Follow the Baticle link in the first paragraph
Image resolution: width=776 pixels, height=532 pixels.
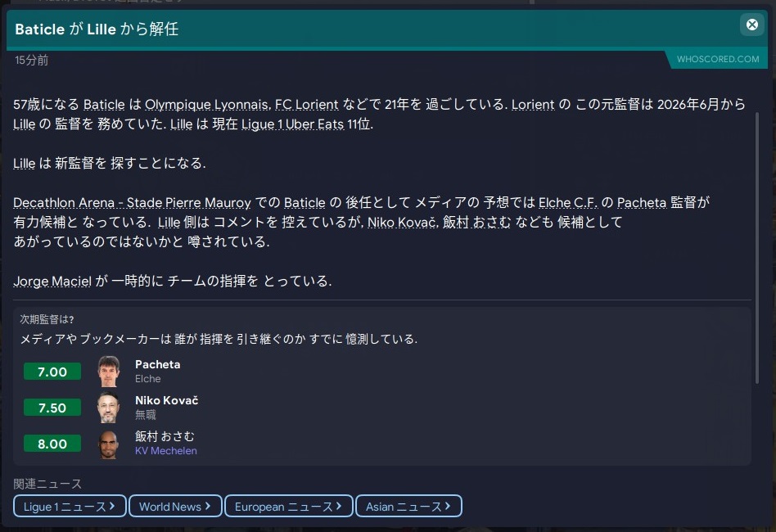point(104,105)
